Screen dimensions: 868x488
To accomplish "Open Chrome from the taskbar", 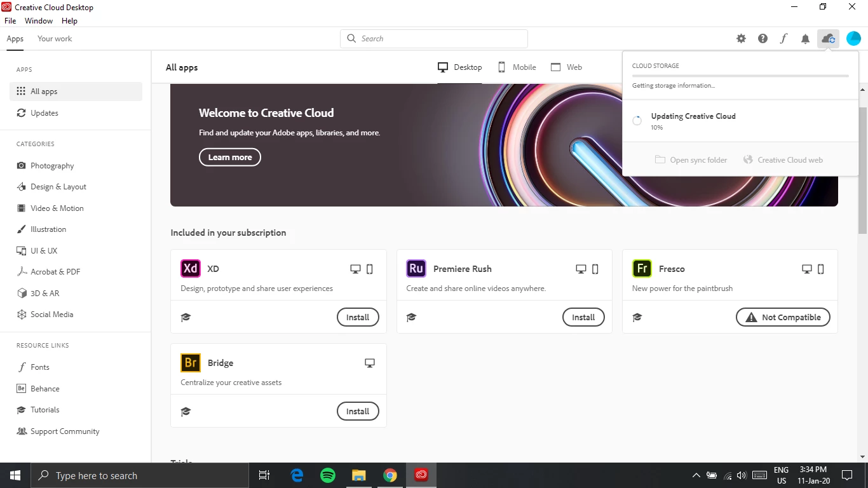I will [x=390, y=475].
